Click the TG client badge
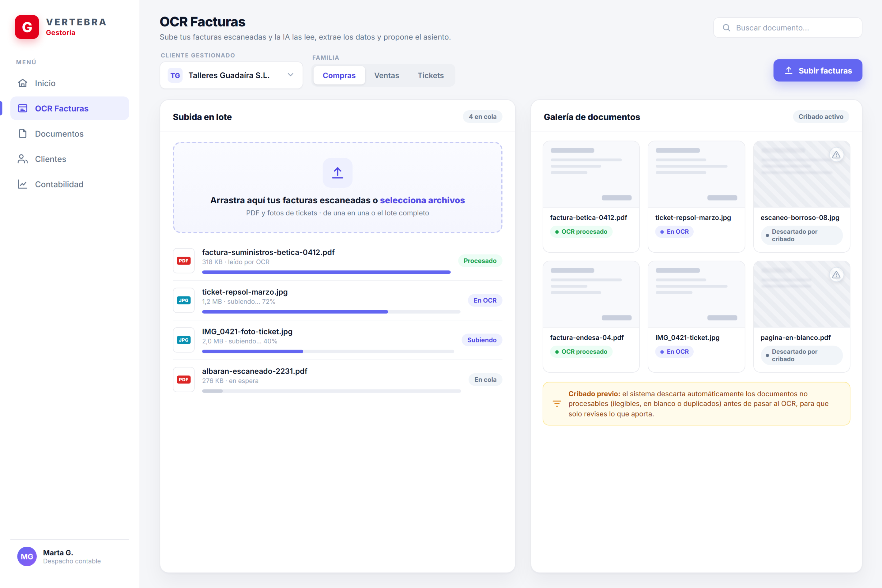The width and height of the screenshot is (882, 588). pos(175,75)
